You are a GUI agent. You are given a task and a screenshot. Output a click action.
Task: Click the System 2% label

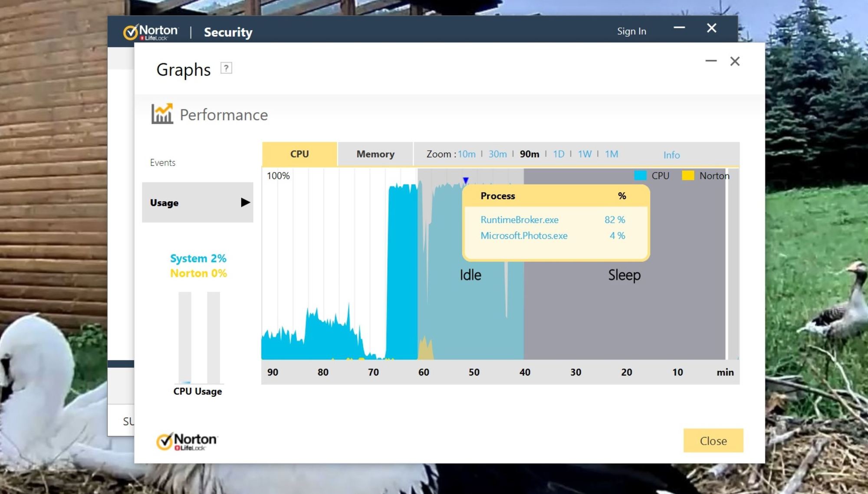coord(198,258)
